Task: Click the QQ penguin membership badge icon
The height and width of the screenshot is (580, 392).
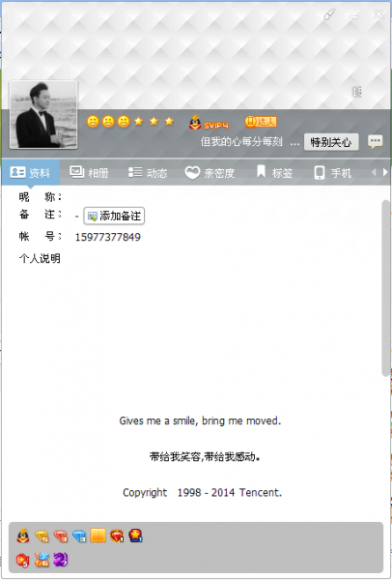Action: pos(23,536)
